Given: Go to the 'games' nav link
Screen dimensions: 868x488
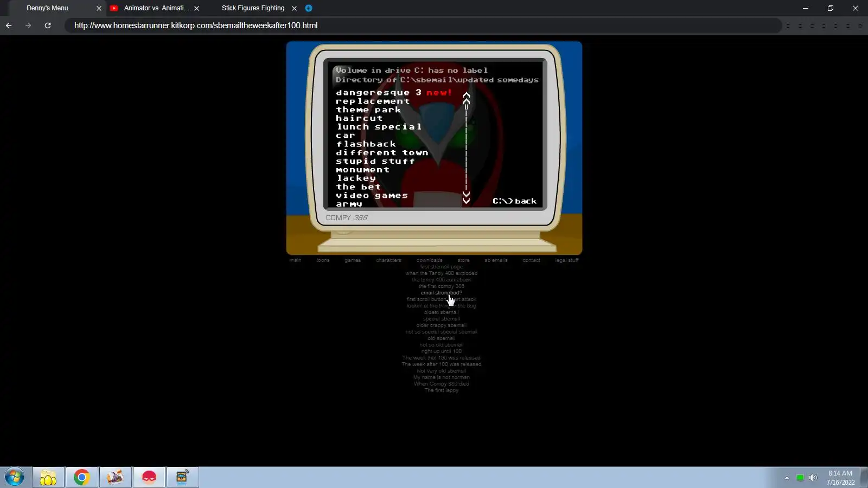Looking at the screenshot, I should click(x=353, y=260).
